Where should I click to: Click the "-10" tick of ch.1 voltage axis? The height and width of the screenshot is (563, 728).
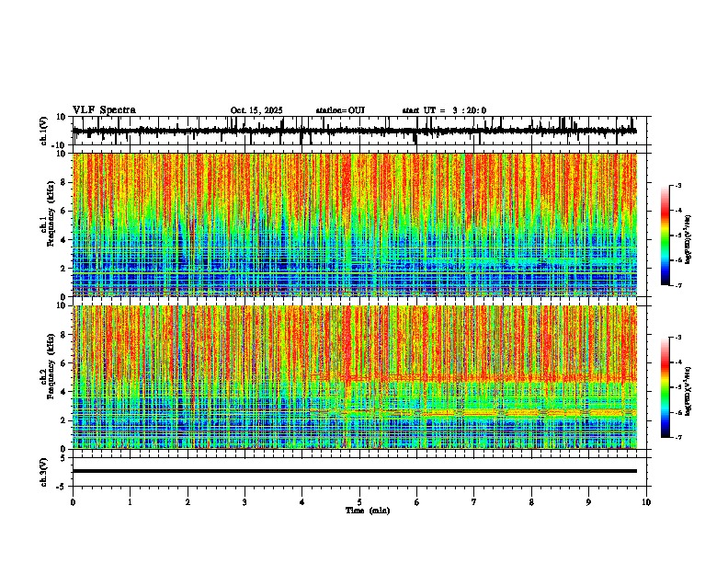point(60,144)
